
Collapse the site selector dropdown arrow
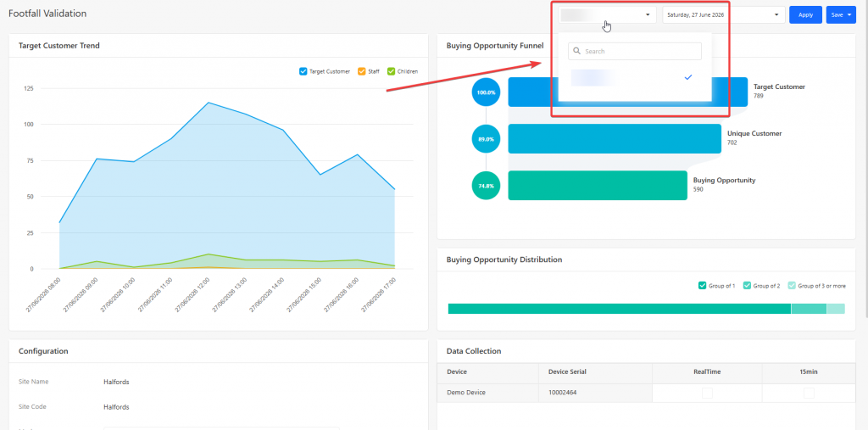point(648,15)
